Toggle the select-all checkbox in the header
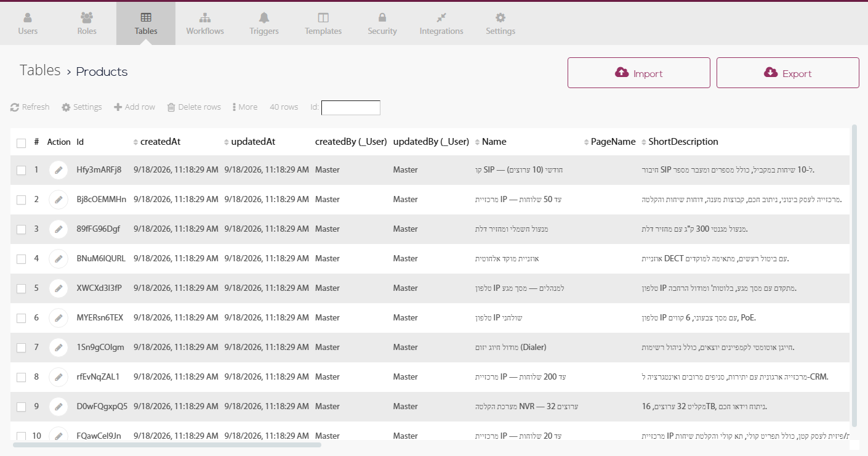Viewport: 868px width, 456px height. [22, 143]
